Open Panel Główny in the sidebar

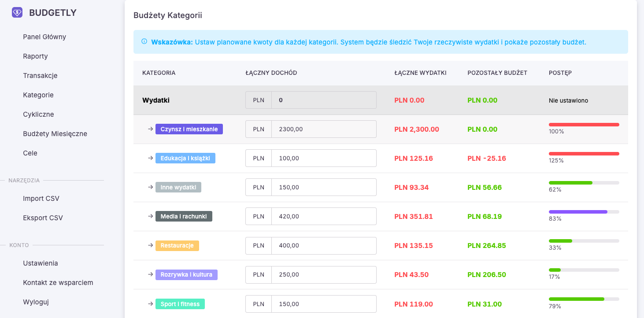(x=44, y=37)
